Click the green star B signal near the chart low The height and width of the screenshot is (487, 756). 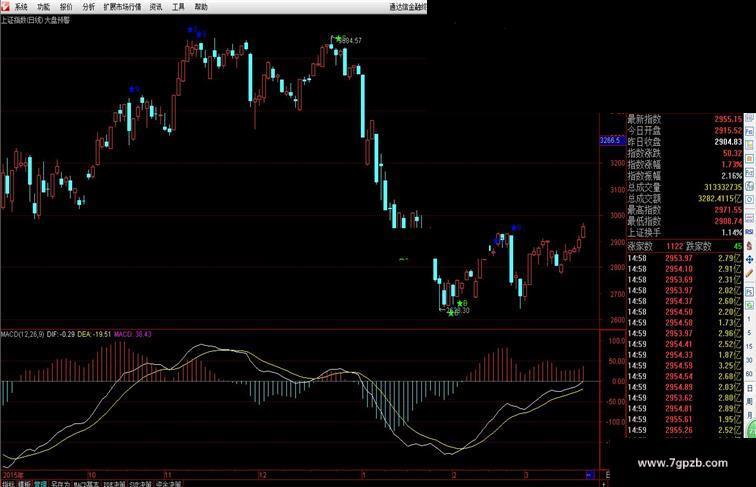pos(462,303)
